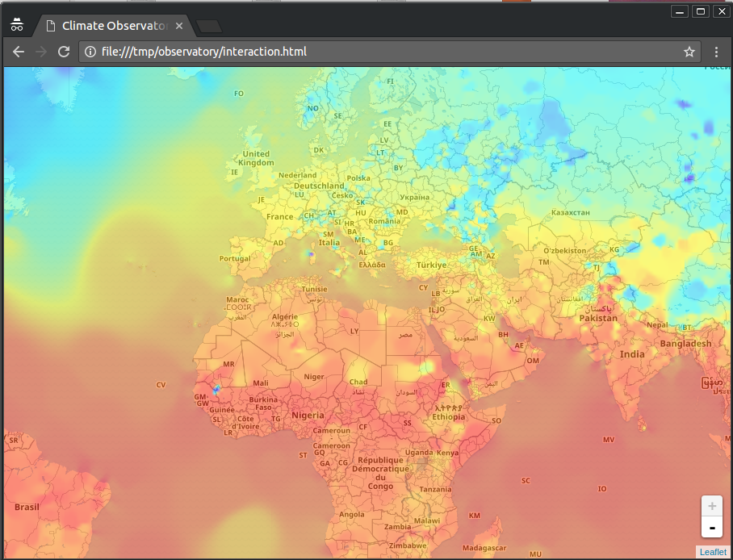Click the Nigeria label on map

pos(308,415)
